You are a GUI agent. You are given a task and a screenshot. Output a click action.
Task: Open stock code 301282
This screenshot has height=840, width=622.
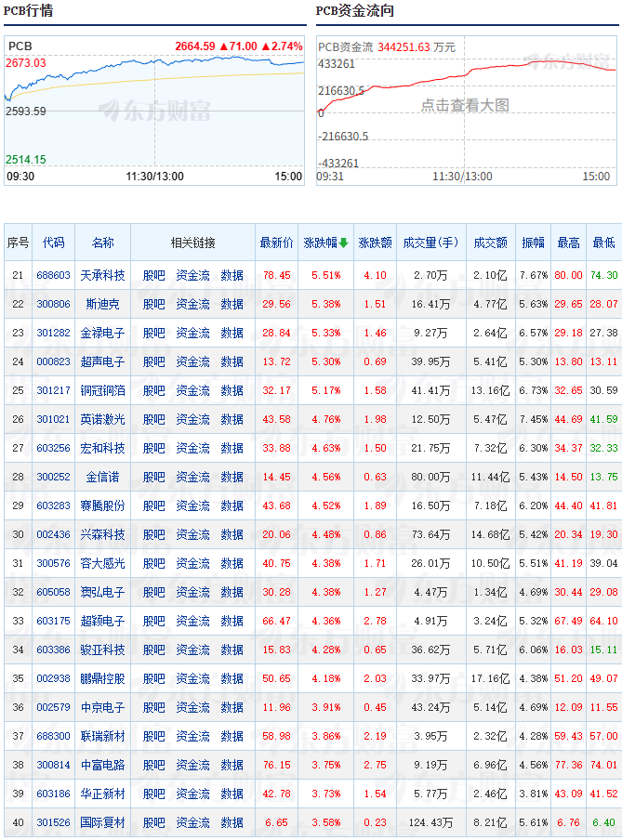[x=54, y=333]
